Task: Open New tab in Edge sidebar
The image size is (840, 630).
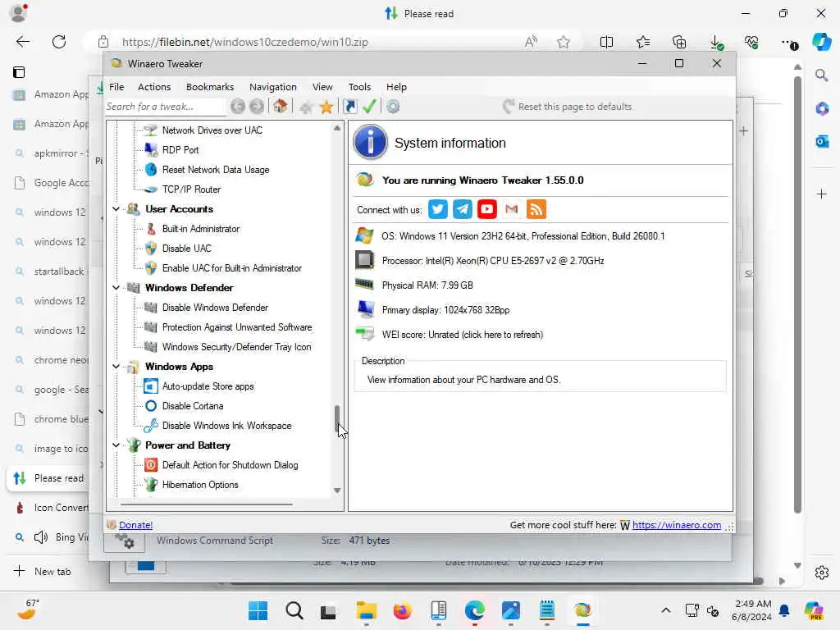Action: pyautogui.click(x=44, y=572)
